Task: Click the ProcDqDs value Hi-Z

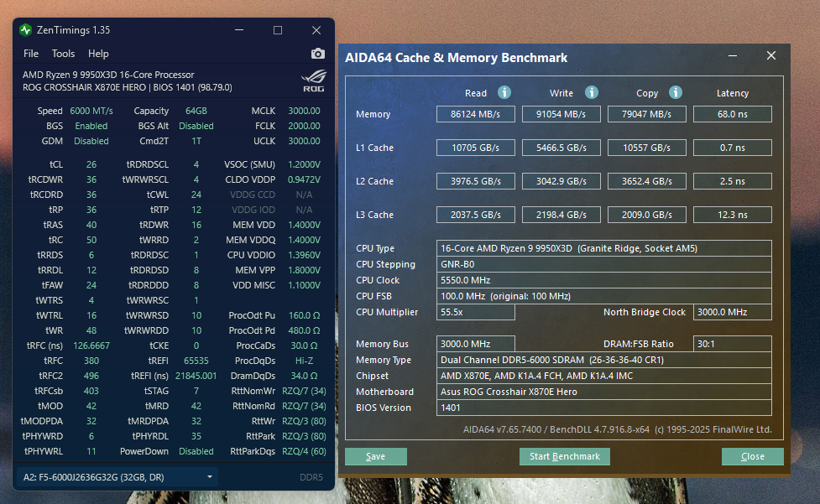Action: 304,361
